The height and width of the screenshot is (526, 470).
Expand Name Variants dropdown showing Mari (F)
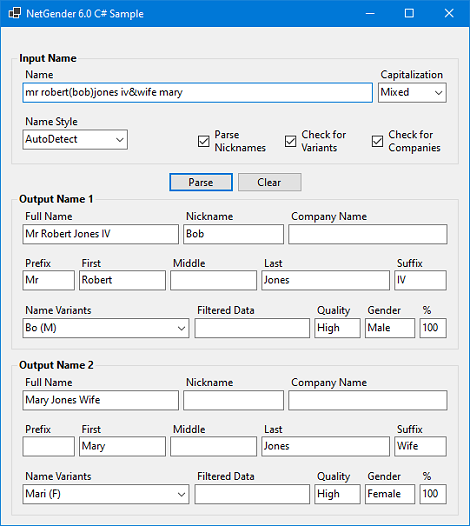(x=106, y=494)
